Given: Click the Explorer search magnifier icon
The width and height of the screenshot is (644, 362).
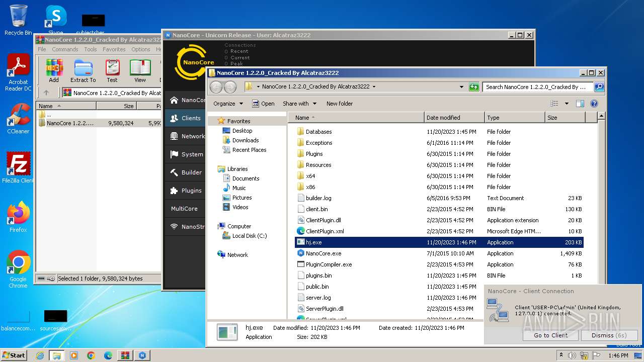Looking at the screenshot, I should click(x=599, y=86).
